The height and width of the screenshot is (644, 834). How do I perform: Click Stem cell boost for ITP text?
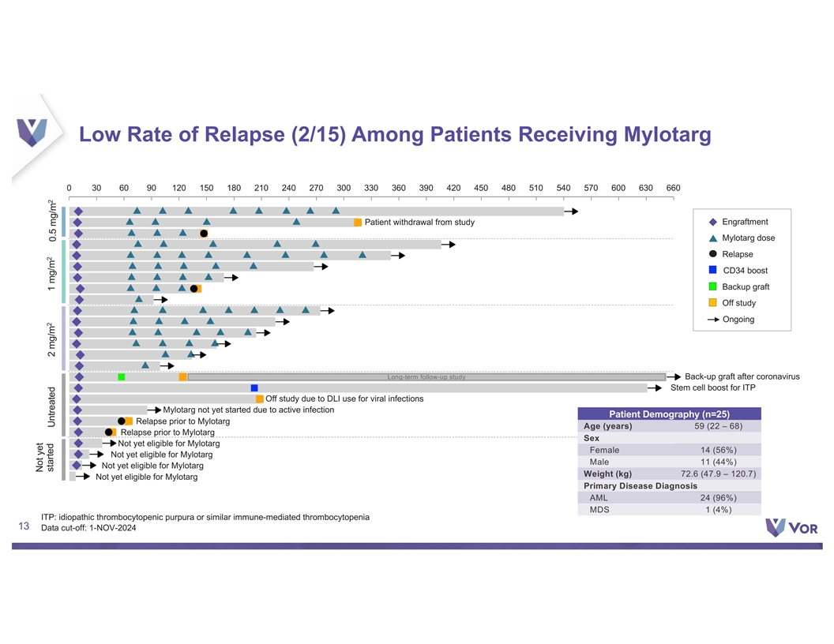tap(712, 388)
